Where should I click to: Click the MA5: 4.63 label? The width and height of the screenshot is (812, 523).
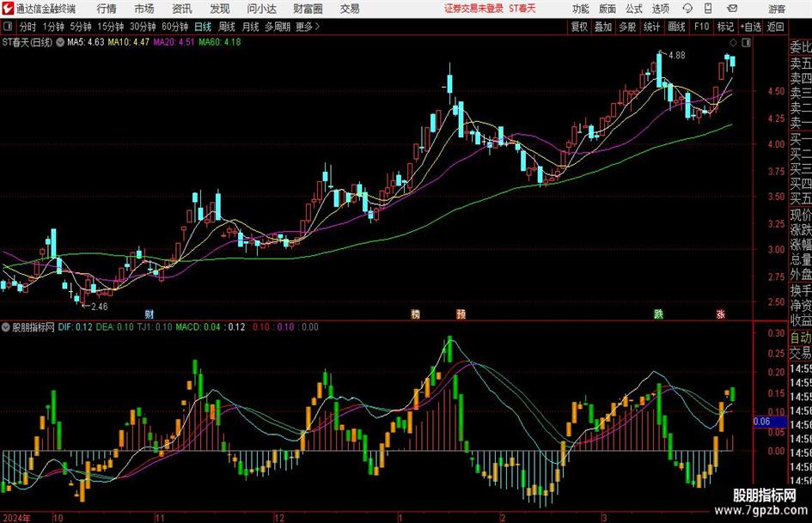tap(85, 42)
